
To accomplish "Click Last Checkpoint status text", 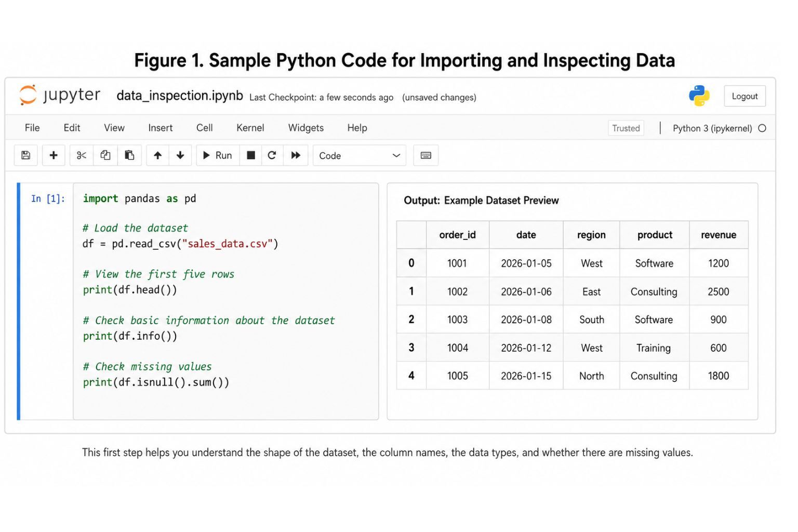I will [x=321, y=97].
